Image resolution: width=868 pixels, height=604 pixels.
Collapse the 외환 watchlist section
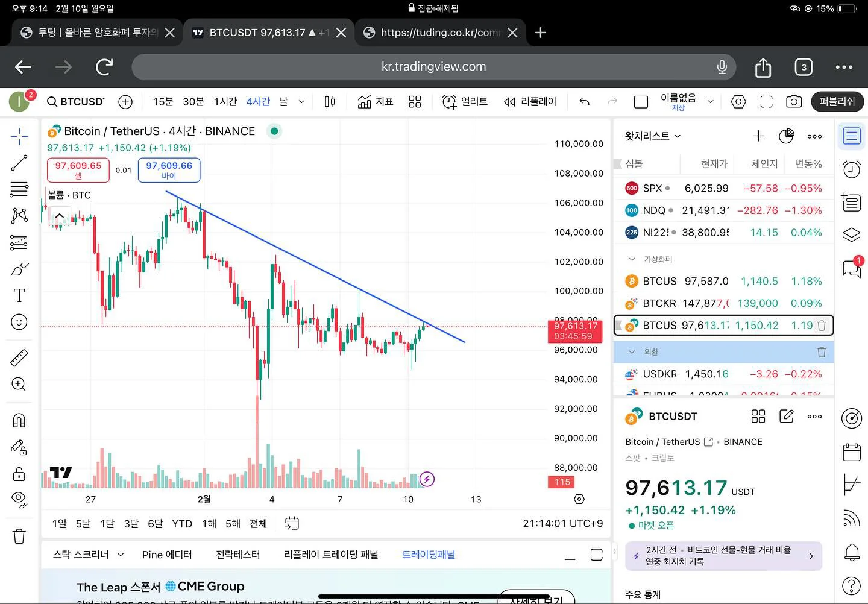[x=631, y=352]
